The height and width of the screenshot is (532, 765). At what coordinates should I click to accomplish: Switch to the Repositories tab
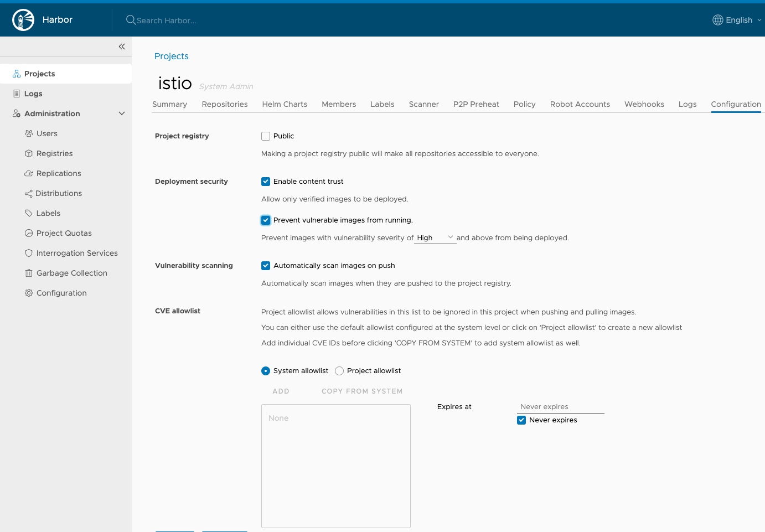[x=225, y=104]
